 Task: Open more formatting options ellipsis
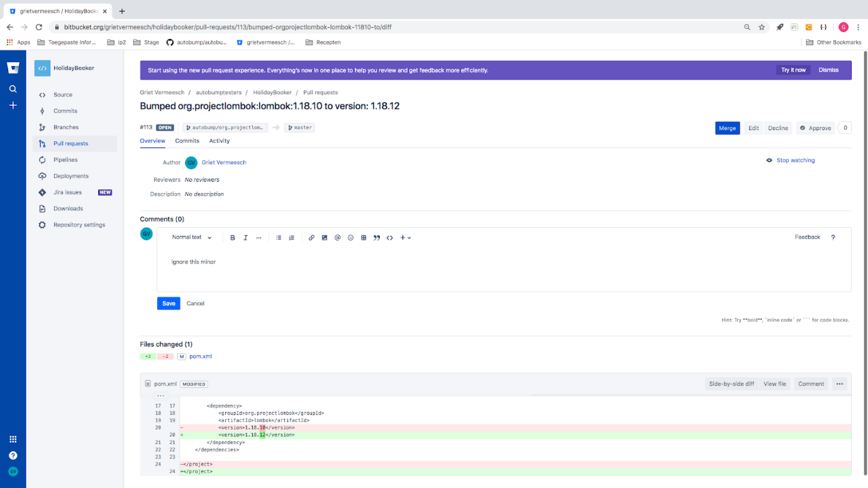(x=259, y=238)
